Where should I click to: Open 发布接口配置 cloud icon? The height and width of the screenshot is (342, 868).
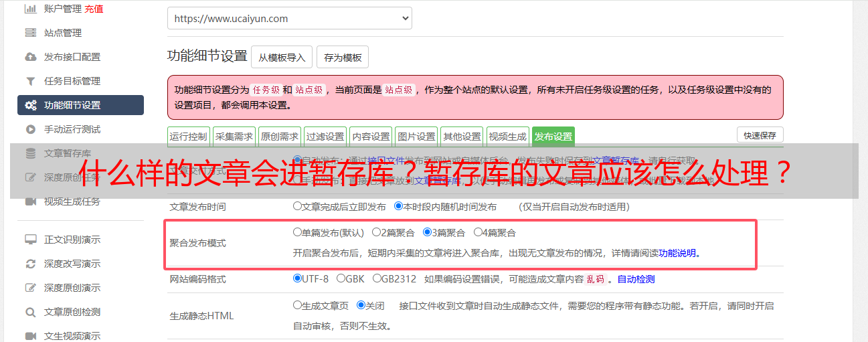(x=30, y=57)
